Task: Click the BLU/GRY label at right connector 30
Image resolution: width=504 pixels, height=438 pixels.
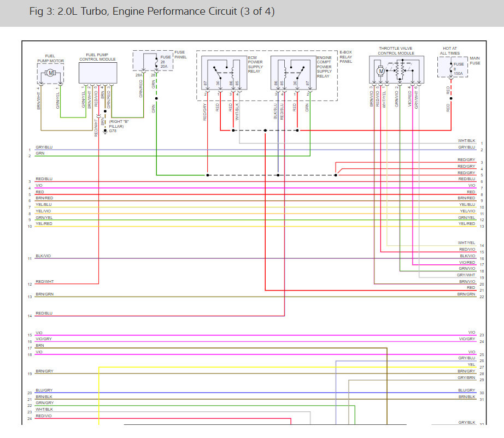Action: (x=466, y=390)
